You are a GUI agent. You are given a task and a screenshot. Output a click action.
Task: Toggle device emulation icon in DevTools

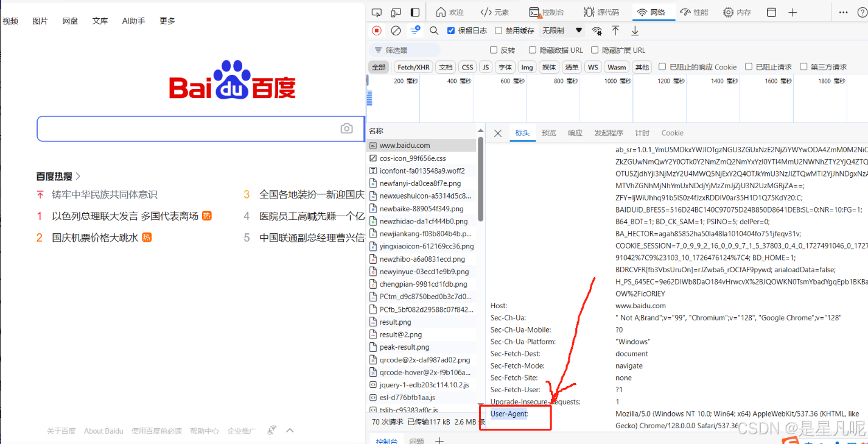pyautogui.click(x=396, y=12)
